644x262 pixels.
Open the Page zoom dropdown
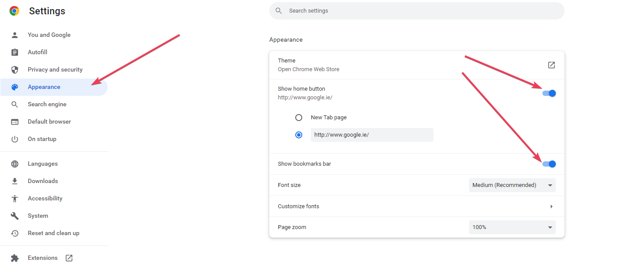click(x=512, y=227)
